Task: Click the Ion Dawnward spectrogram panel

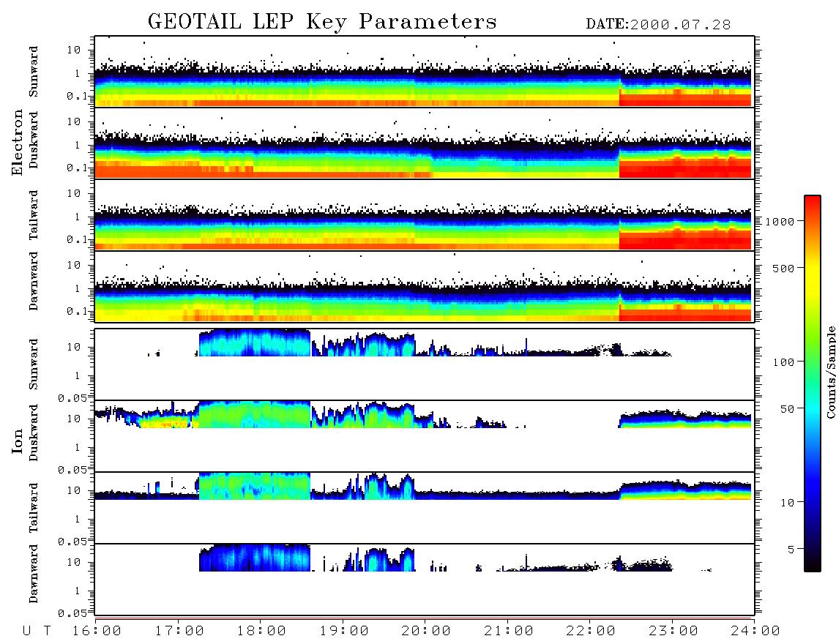Action: pyautogui.click(x=425, y=579)
